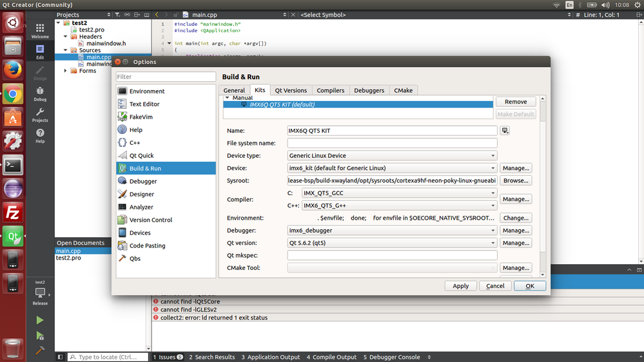
Task: Open Help mode in sidebar
Action: tap(40, 135)
